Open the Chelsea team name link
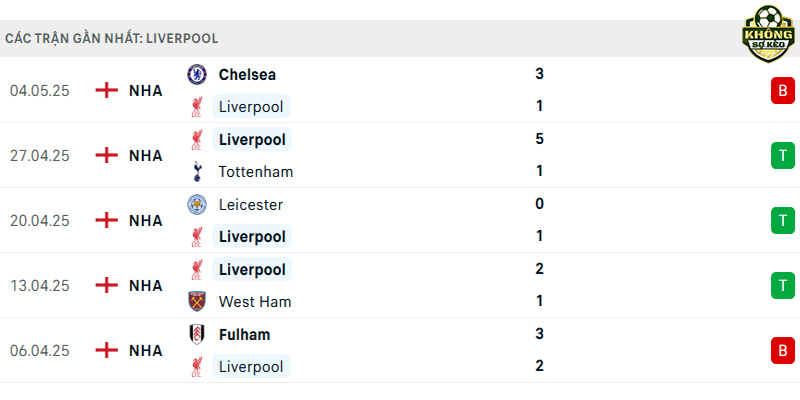The width and height of the screenshot is (800, 400). coord(247,74)
